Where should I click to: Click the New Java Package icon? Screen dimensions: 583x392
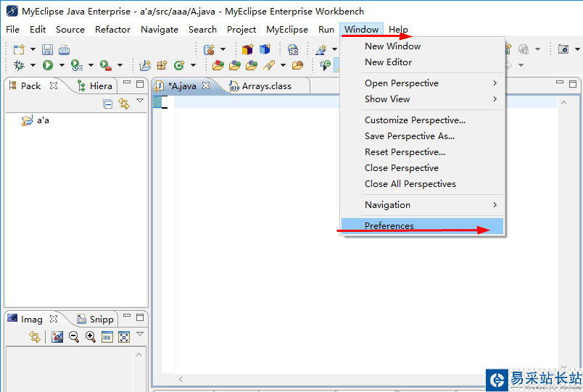(162, 65)
